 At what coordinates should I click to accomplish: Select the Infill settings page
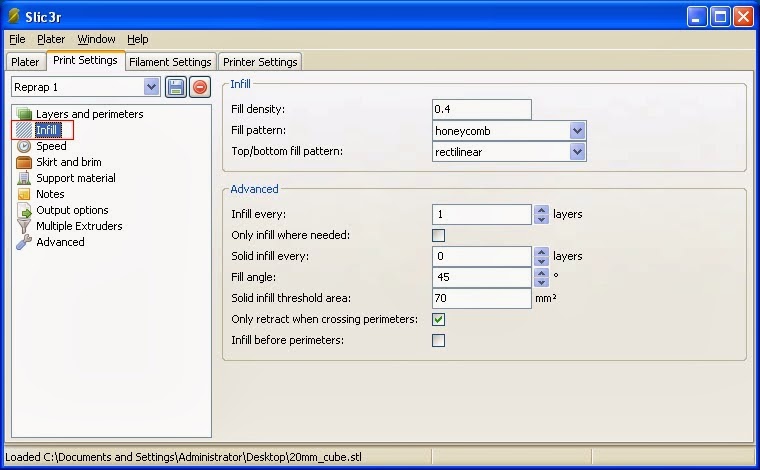click(x=47, y=130)
